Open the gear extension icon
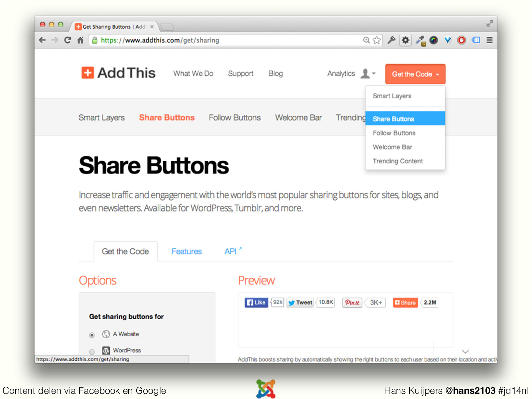 click(405, 40)
